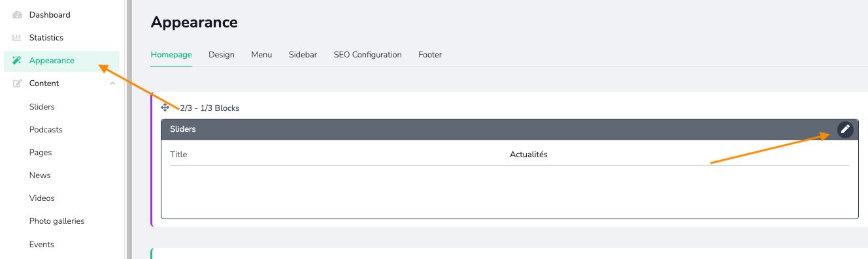Go to Pages in the sidebar

41,152
